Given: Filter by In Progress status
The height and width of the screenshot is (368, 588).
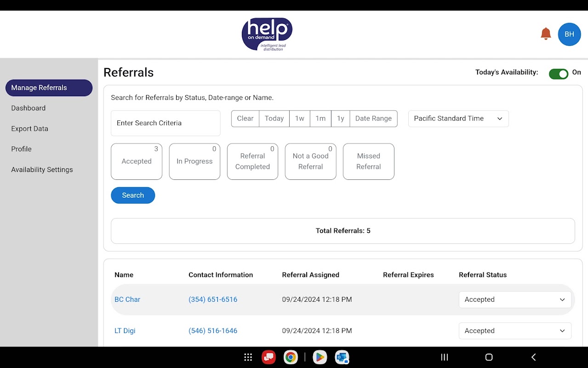Looking at the screenshot, I should click(x=194, y=161).
